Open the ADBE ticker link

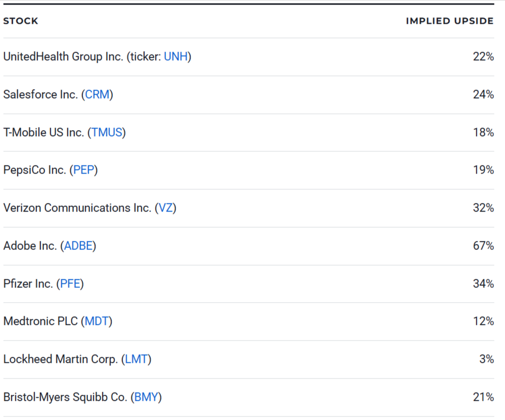coord(78,246)
